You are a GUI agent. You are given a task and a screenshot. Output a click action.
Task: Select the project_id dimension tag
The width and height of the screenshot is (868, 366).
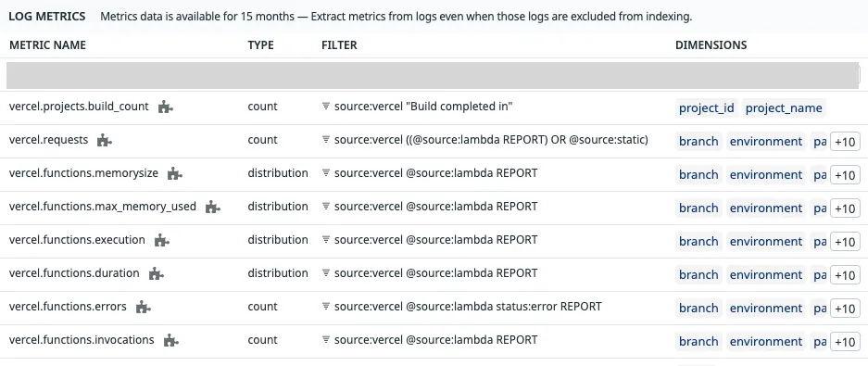point(707,108)
